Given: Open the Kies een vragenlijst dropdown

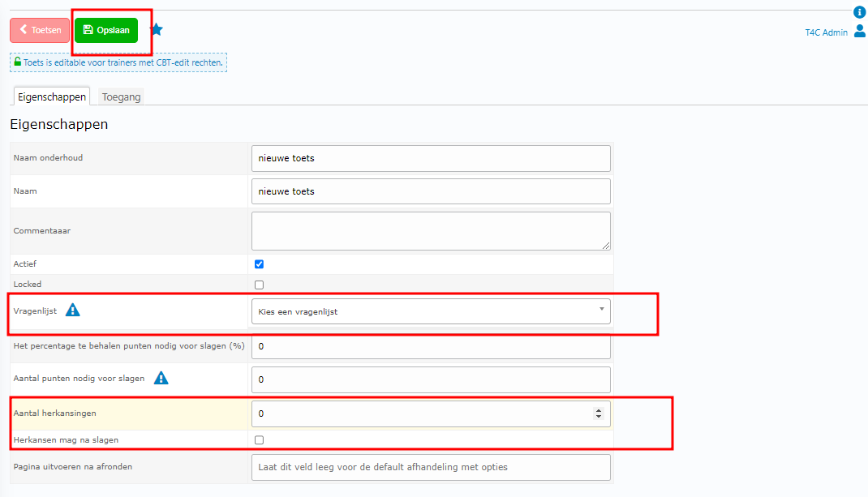Looking at the screenshot, I should pyautogui.click(x=431, y=311).
